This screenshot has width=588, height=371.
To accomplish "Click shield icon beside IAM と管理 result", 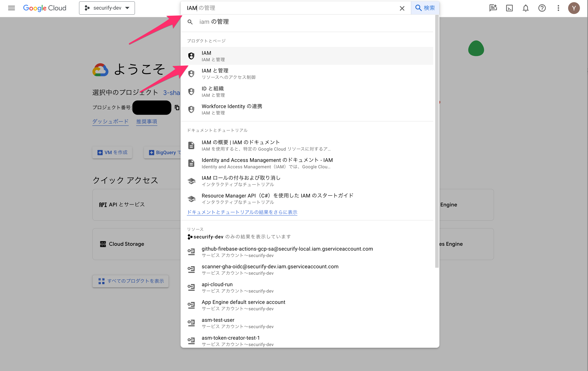I will [191, 74].
